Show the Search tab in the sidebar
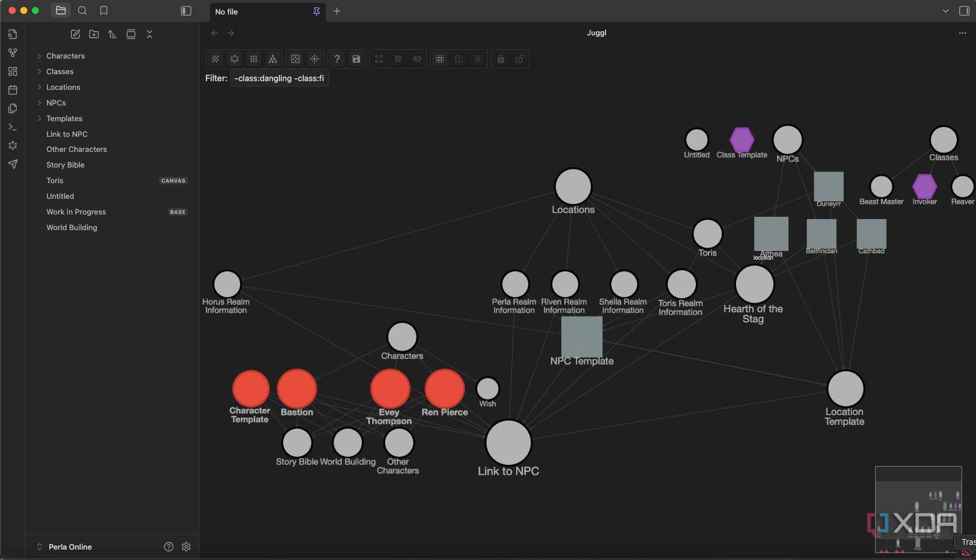Screen dimensions: 976x560 tap(82, 10)
